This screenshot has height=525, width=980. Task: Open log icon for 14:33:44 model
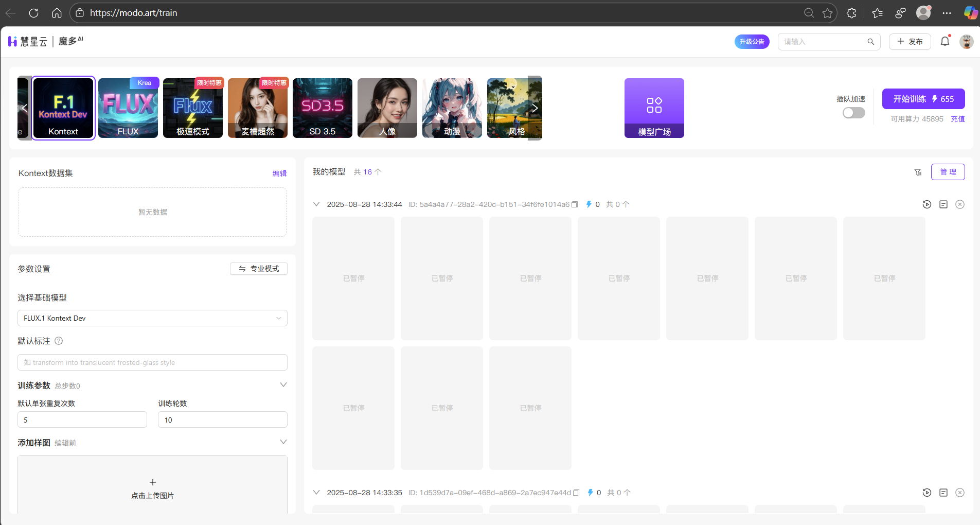943,204
